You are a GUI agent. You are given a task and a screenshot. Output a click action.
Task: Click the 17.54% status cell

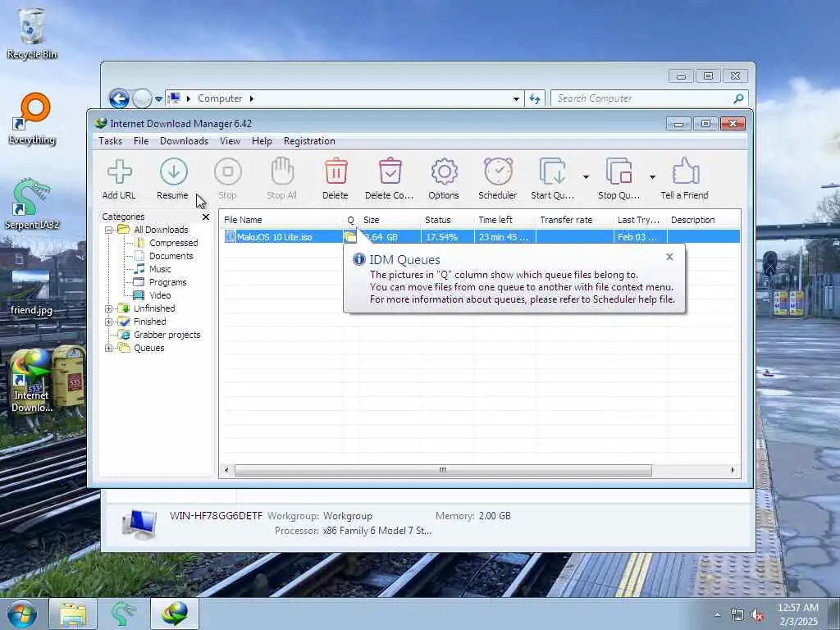click(x=442, y=237)
